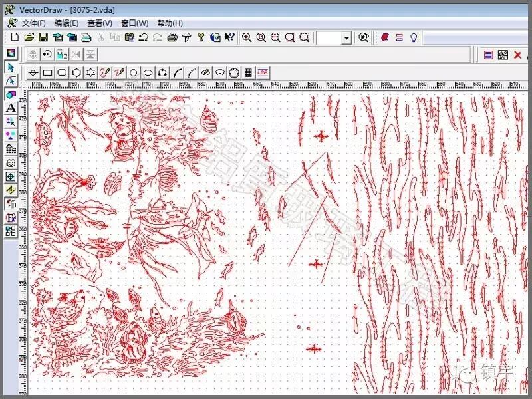This screenshot has height=399, width=532.
Task: Click the clipboard Paste icon
Action: coord(129,37)
